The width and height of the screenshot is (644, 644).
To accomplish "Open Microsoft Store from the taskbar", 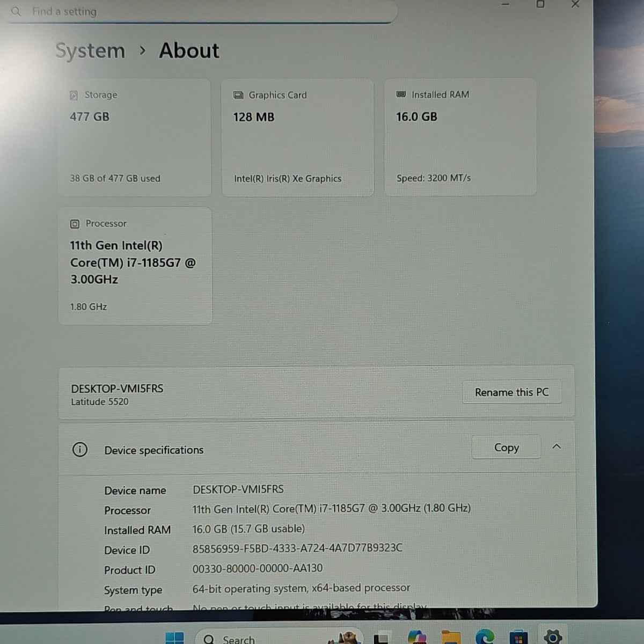I will coord(518,638).
